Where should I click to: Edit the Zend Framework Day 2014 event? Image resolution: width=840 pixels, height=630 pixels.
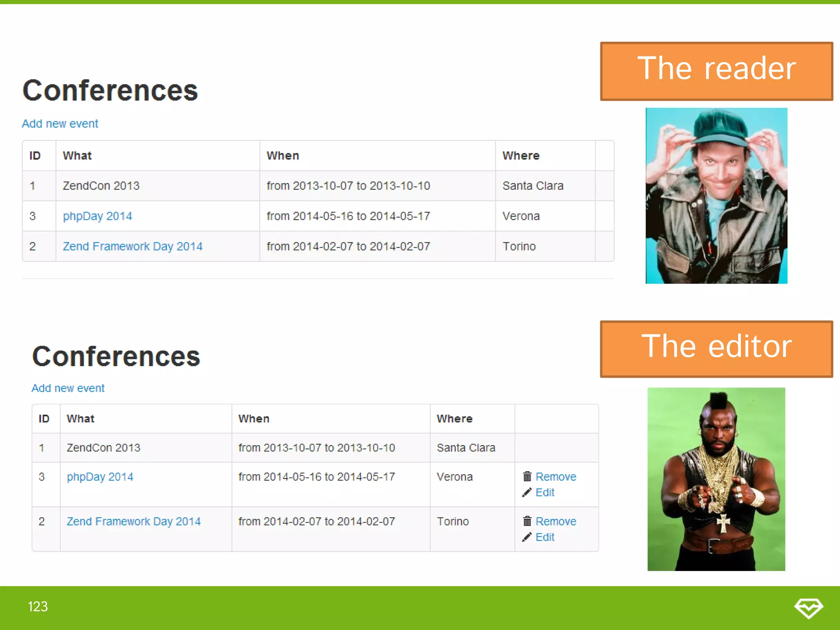click(545, 537)
